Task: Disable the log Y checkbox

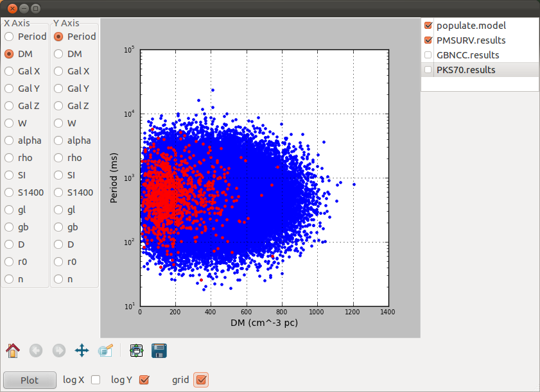Action: (x=144, y=380)
